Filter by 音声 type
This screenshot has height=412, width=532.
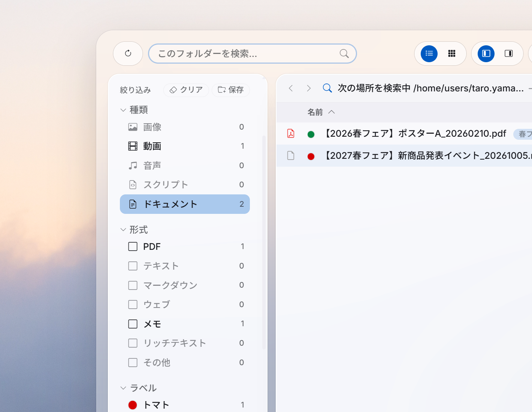[185, 166]
